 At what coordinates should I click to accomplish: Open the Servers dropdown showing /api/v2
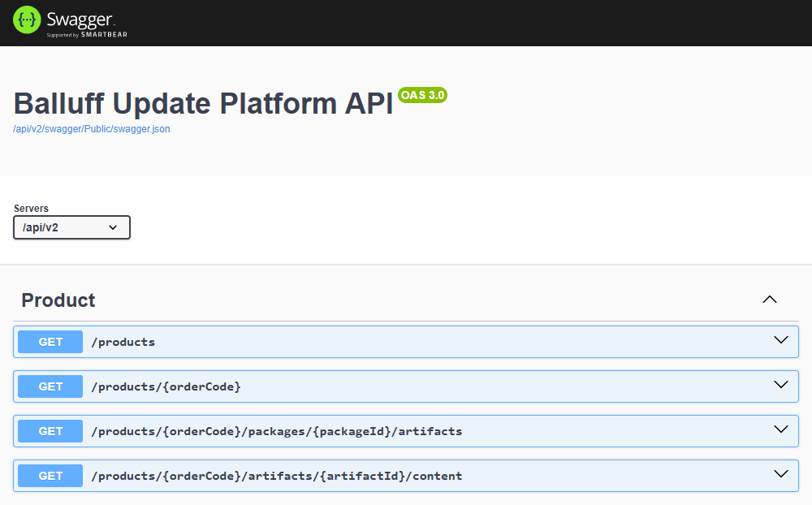point(71,227)
